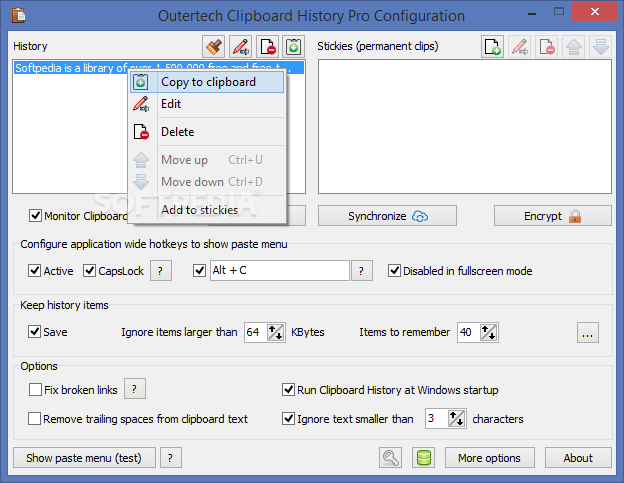
Task: Click help button next to CapsLock
Action: click(161, 271)
